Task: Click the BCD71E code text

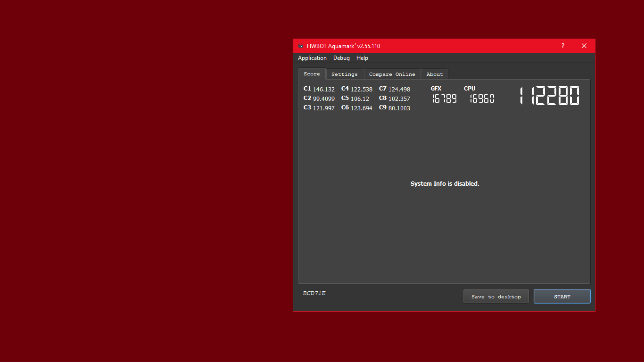Action: pos(314,293)
